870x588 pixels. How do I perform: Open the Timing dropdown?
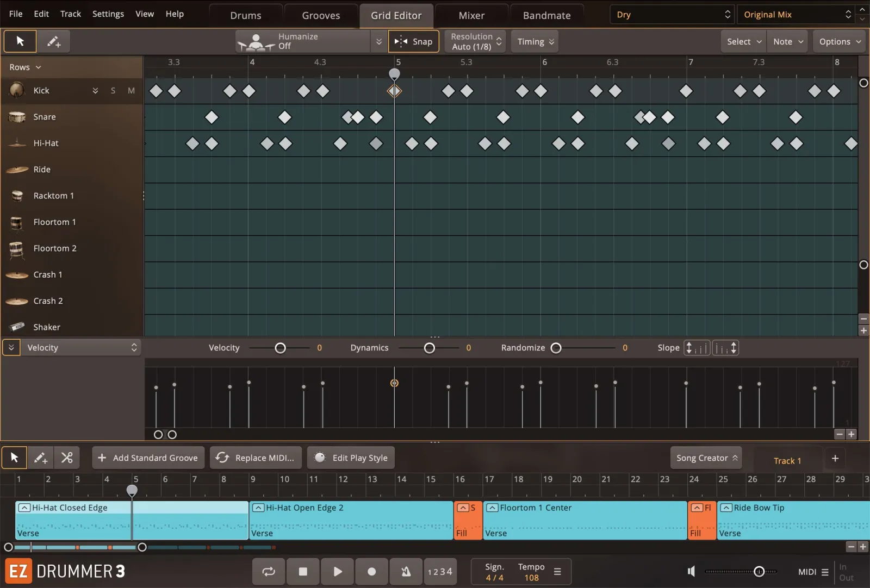click(535, 41)
